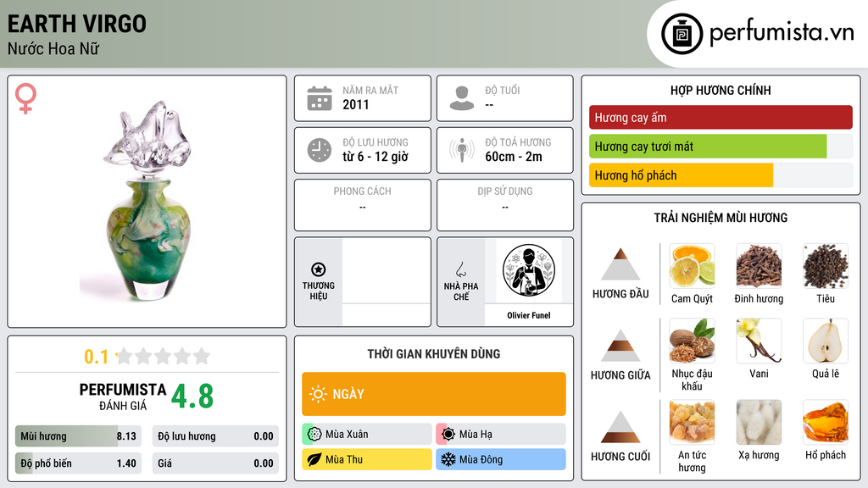This screenshot has width=868, height=488.
Task: Click the empty Thương Hiệu brand box
Action: point(387,281)
